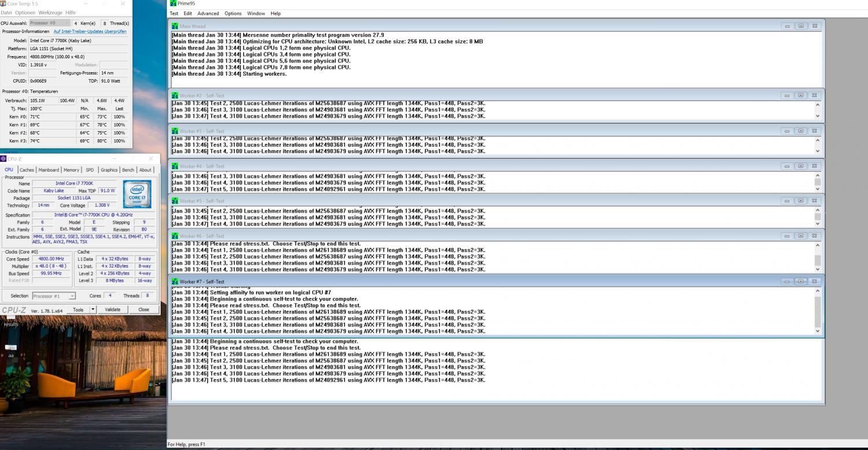Image resolution: width=868 pixels, height=450 pixels.
Task: Open the Selection processor dropdown in CPU-Z
Action: 54,296
